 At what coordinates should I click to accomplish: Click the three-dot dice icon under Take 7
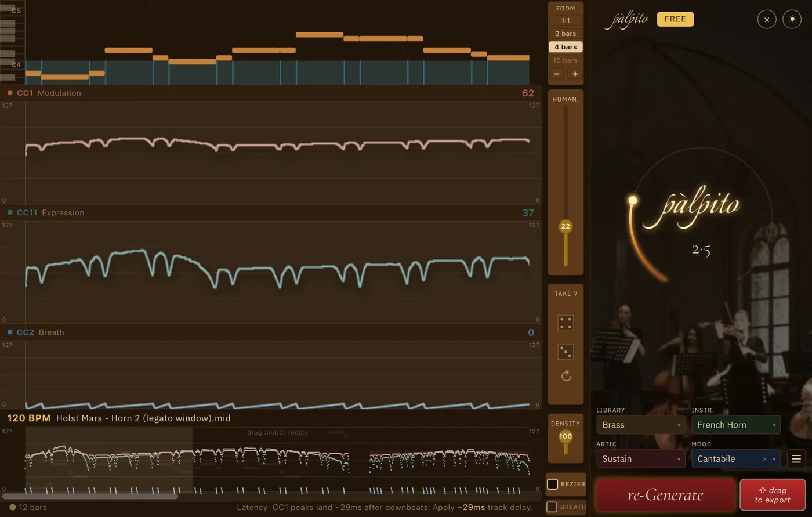tap(565, 352)
